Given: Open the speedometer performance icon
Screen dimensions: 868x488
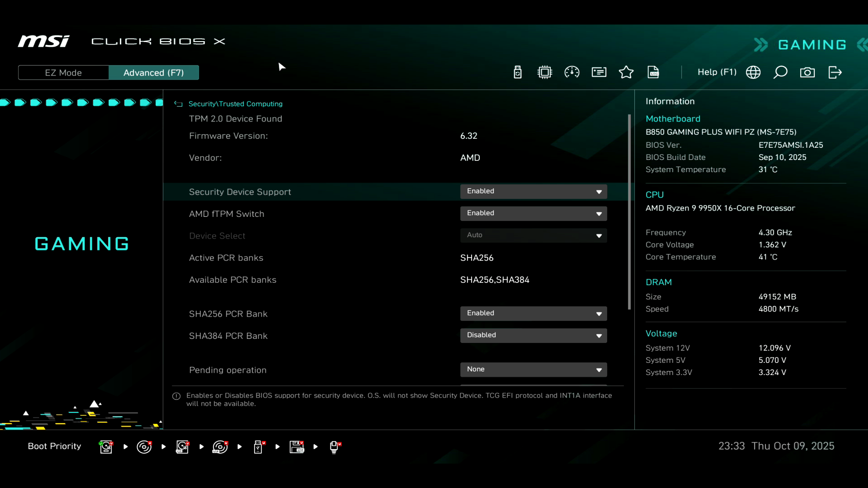Looking at the screenshot, I should (x=572, y=72).
